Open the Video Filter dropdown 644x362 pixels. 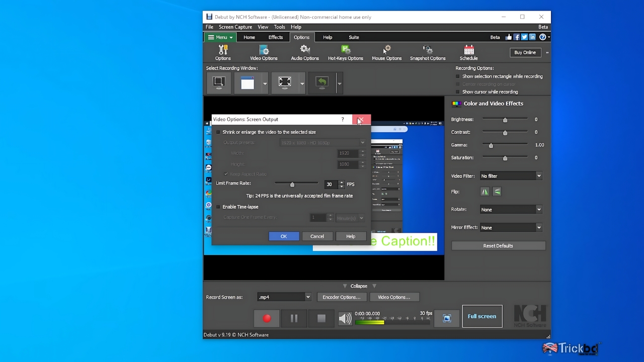pos(511,176)
